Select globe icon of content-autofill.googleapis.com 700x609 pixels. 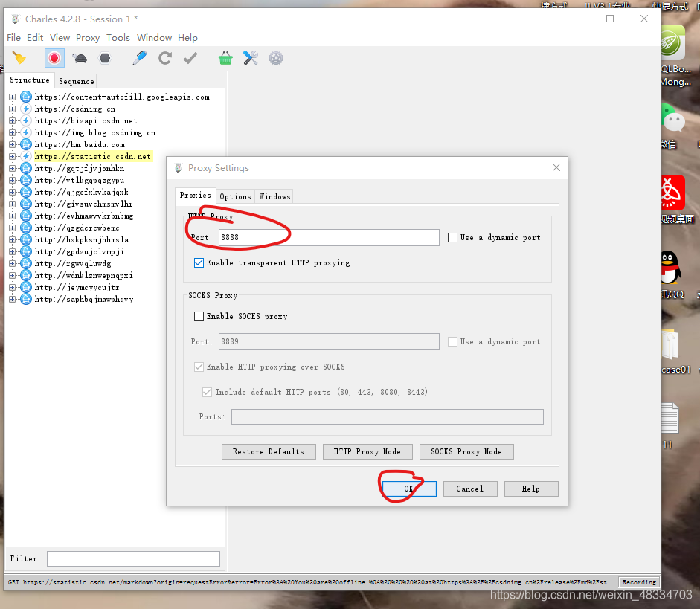click(x=26, y=97)
